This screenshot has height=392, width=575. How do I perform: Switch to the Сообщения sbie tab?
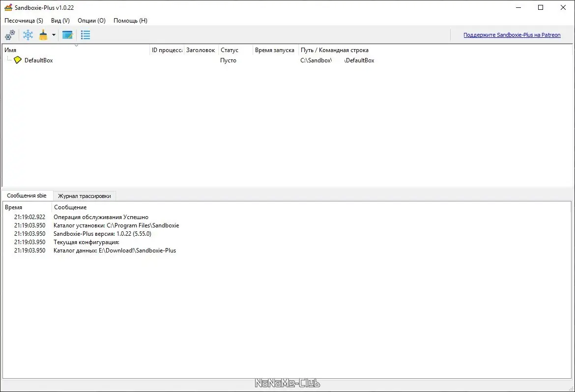[27, 196]
